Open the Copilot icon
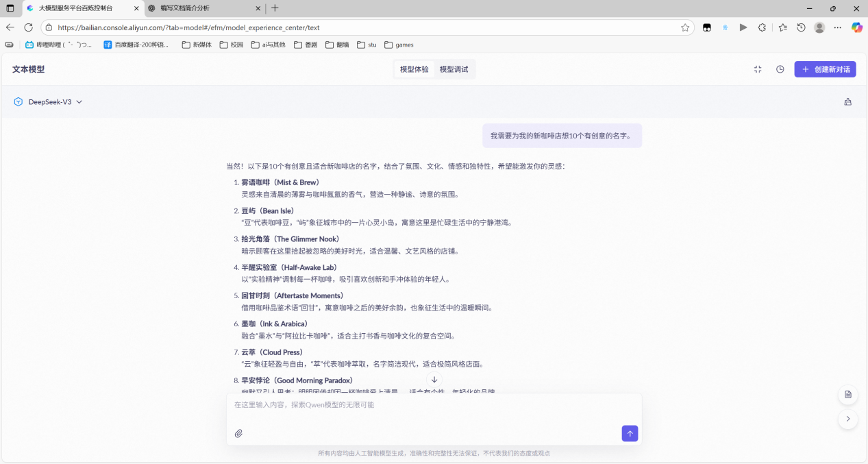 click(856, 27)
